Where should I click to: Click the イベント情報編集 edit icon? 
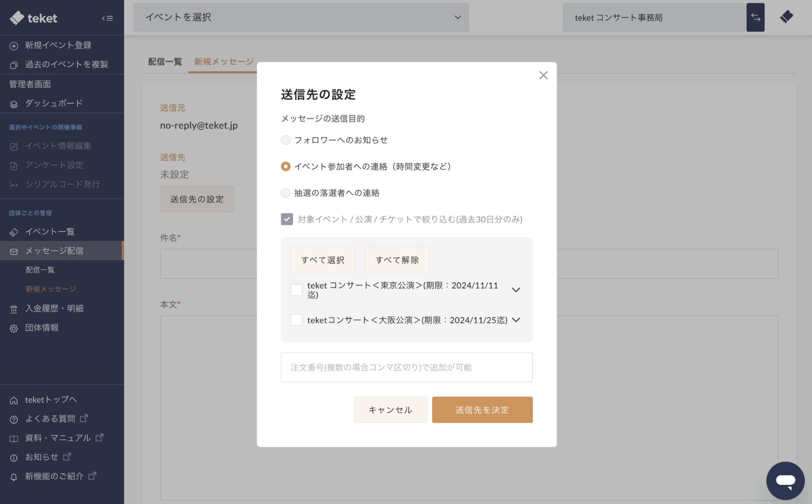point(14,147)
